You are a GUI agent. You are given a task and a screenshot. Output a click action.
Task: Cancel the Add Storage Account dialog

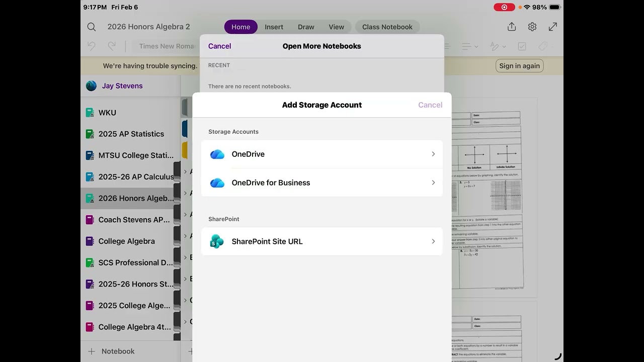click(430, 105)
